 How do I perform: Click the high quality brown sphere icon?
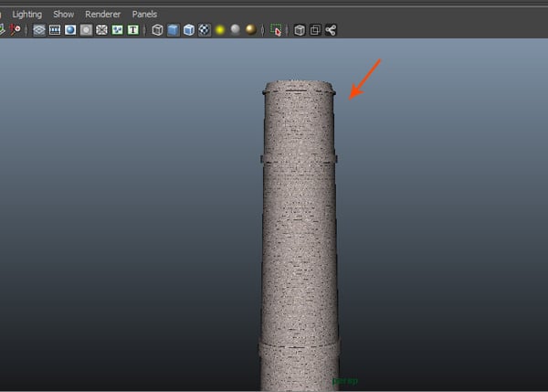click(x=250, y=30)
